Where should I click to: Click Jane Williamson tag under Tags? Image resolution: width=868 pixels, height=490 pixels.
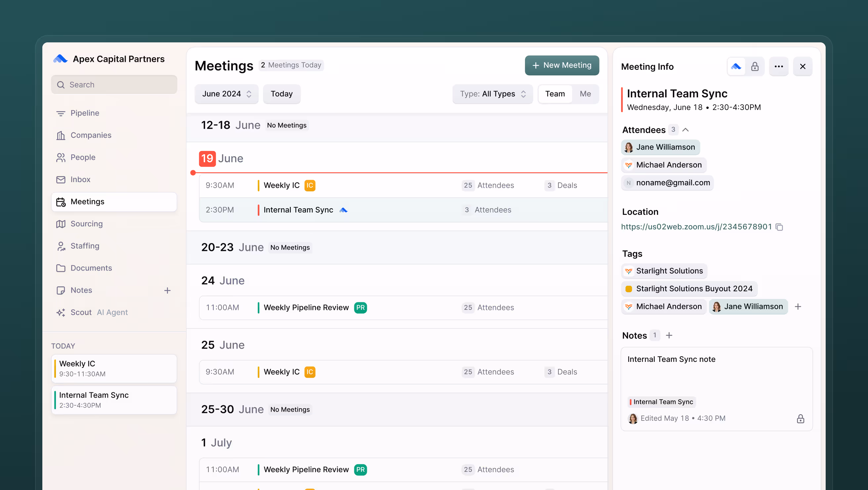click(x=748, y=307)
